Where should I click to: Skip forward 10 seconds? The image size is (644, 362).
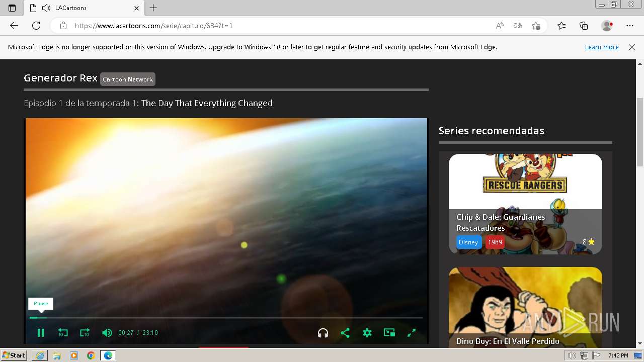[x=85, y=333]
